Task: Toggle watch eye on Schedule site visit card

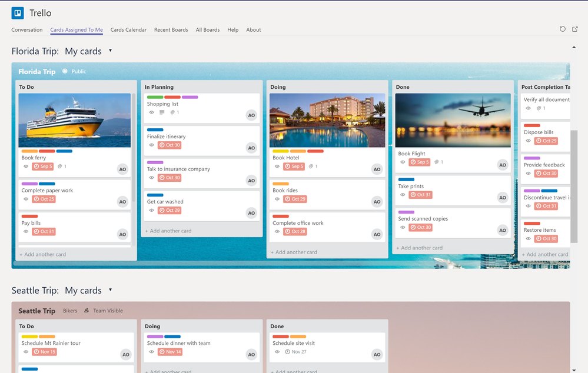Action: point(277,352)
